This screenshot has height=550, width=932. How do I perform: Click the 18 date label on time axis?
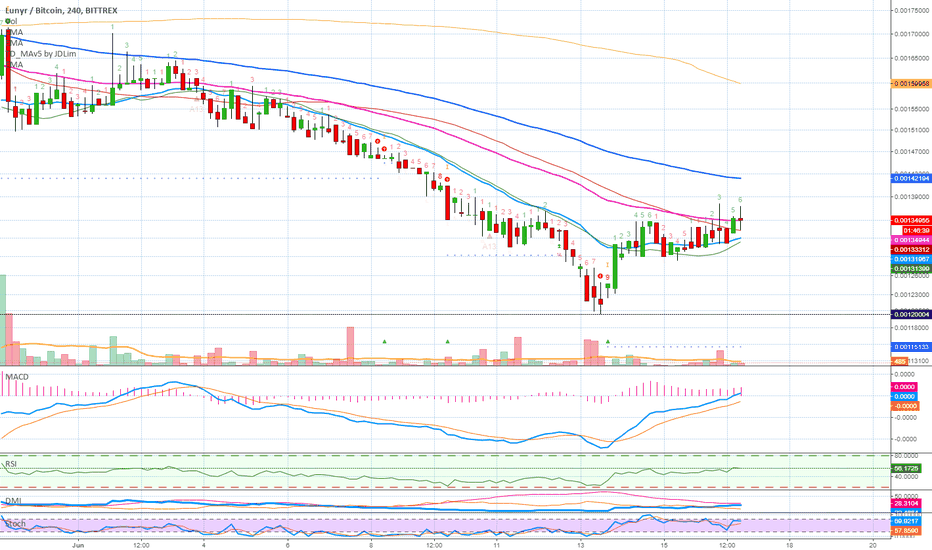(789, 545)
